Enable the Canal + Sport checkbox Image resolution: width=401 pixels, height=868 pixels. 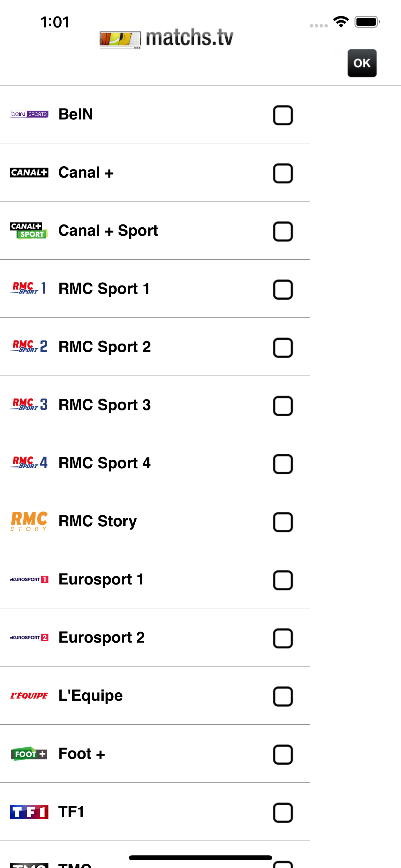pyautogui.click(x=283, y=232)
